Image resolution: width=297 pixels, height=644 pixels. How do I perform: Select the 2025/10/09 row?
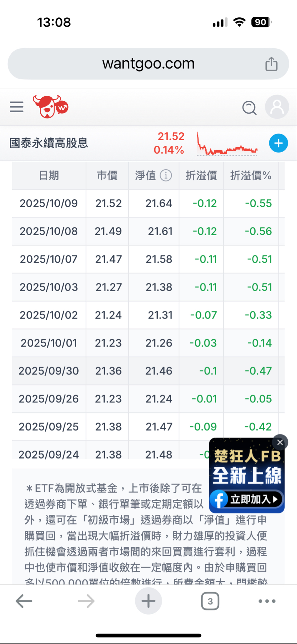[x=148, y=203]
